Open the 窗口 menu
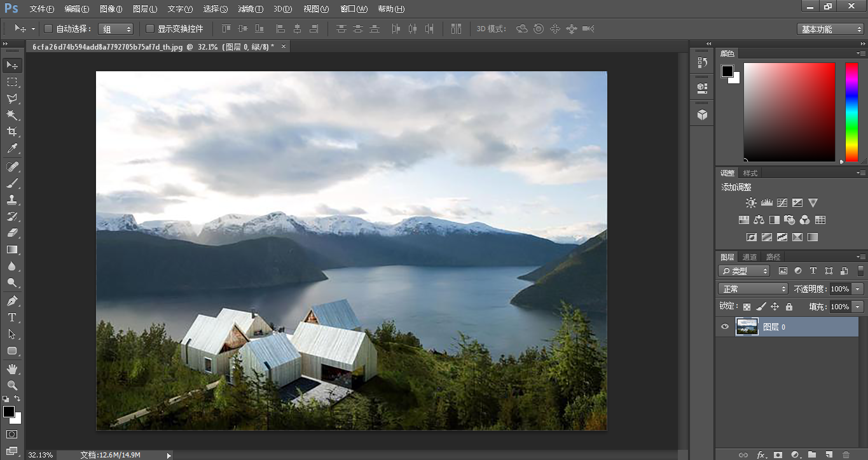The height and width of the screenshot is (460, 868). click(354, 9)
